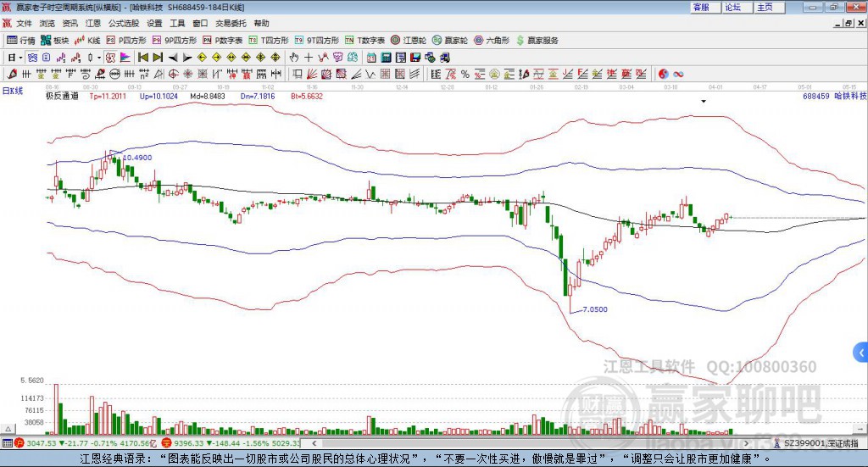Screen dimensions: 868x467
Task: Switch to K线 candlestick chart
Action: [87, 41]
